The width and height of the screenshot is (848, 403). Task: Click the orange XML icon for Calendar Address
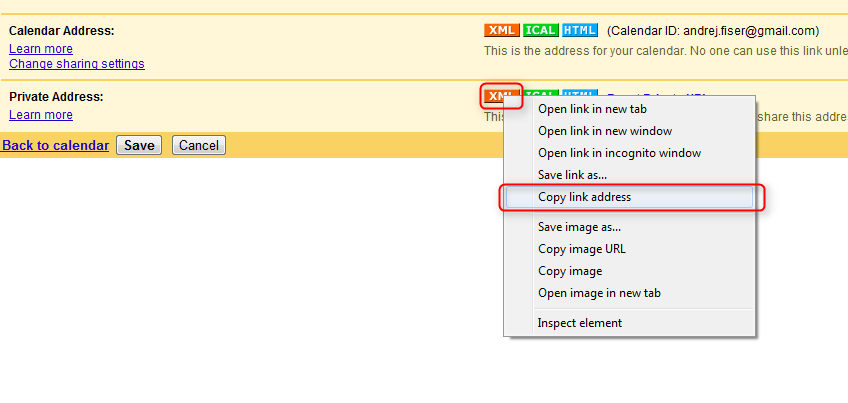point(501,30)
